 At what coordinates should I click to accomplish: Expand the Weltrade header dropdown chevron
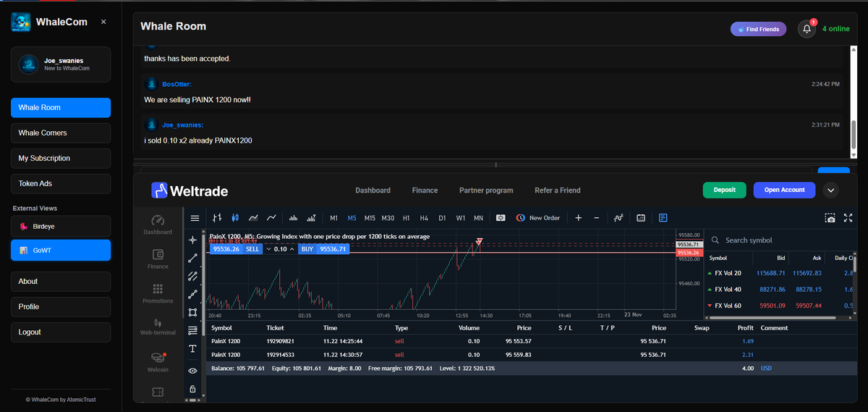(x=830, y=190)
